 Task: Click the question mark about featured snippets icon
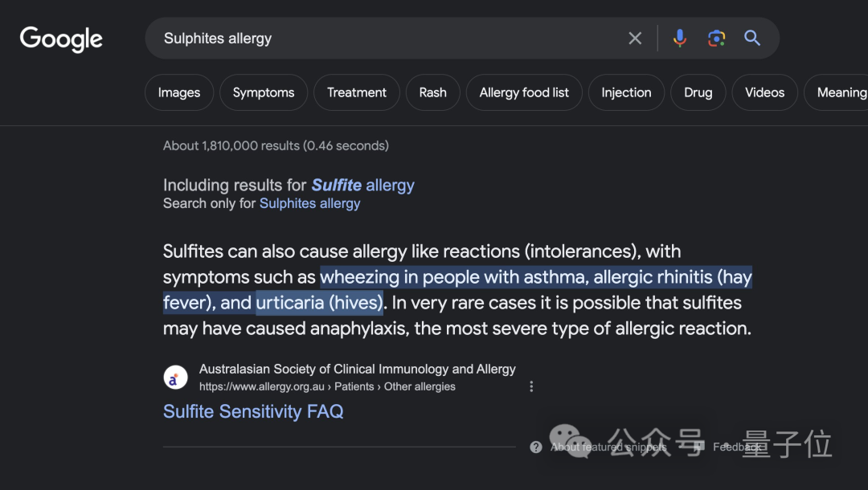[x=535, y=447]
